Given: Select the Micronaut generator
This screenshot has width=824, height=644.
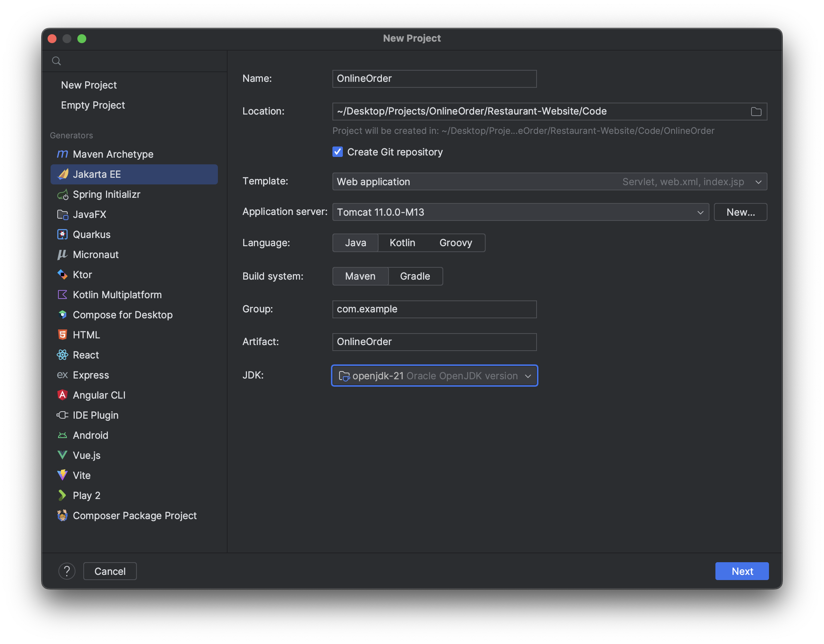Looking at the screenshot, I should (96, 254).
